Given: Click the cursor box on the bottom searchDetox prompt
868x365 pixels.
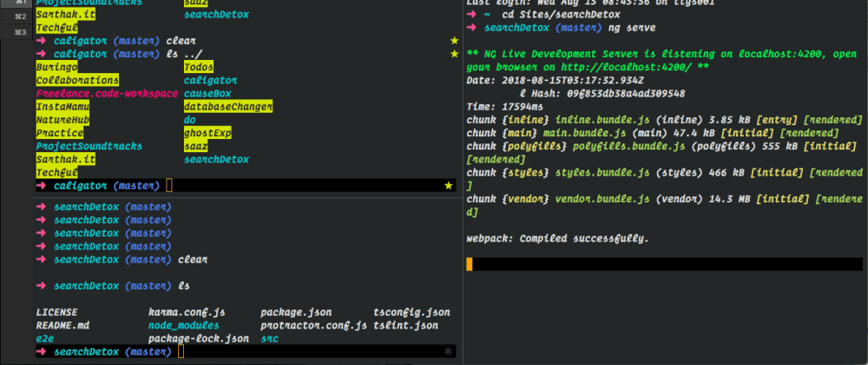Looking at the screenshot, I should click(181, 352).
